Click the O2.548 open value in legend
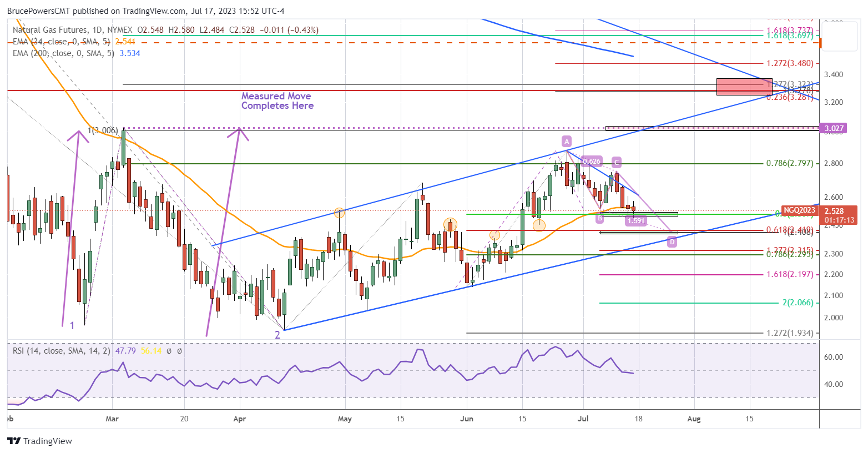868x453 pixels. click(150, 30)
